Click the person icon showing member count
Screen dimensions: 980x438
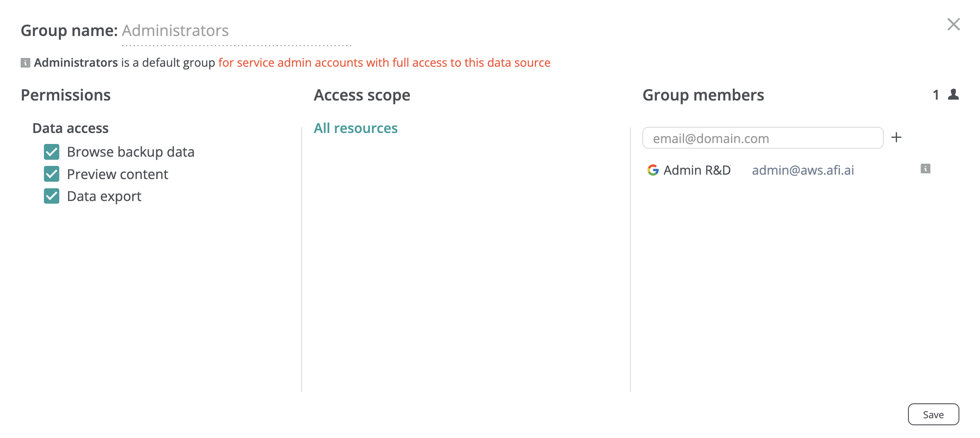tap(953, 94)
